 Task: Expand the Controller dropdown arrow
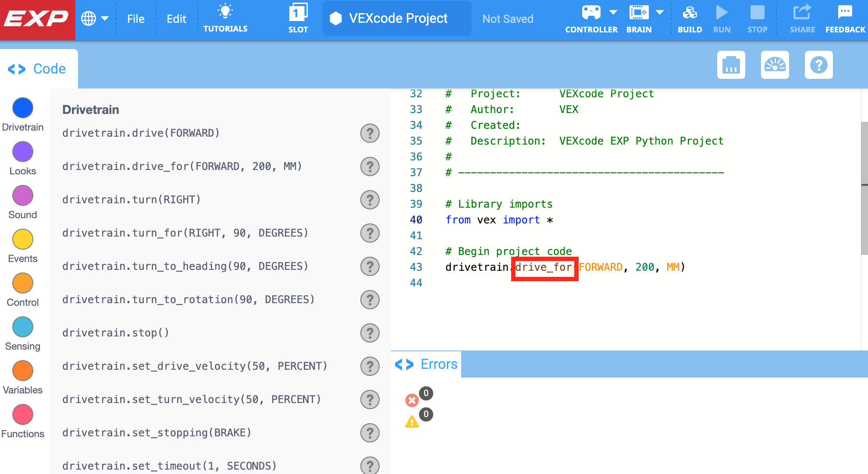613,12
